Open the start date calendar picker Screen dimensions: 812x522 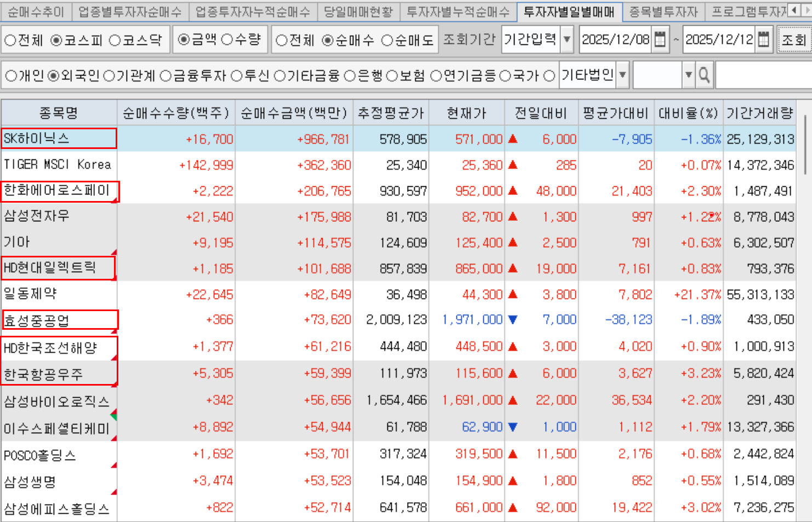pyautogui.click(x=660, y=40)
